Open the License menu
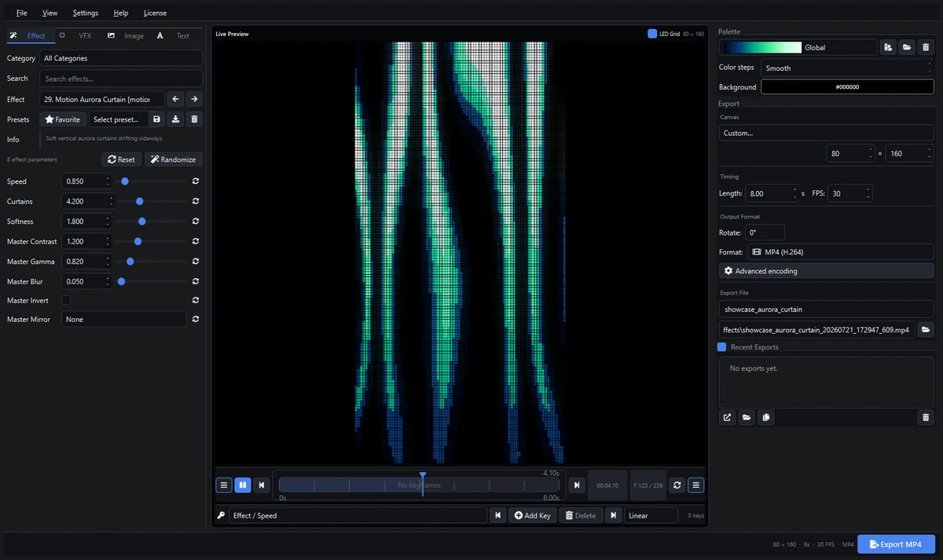The image size is (943, 560). [155, 13]
